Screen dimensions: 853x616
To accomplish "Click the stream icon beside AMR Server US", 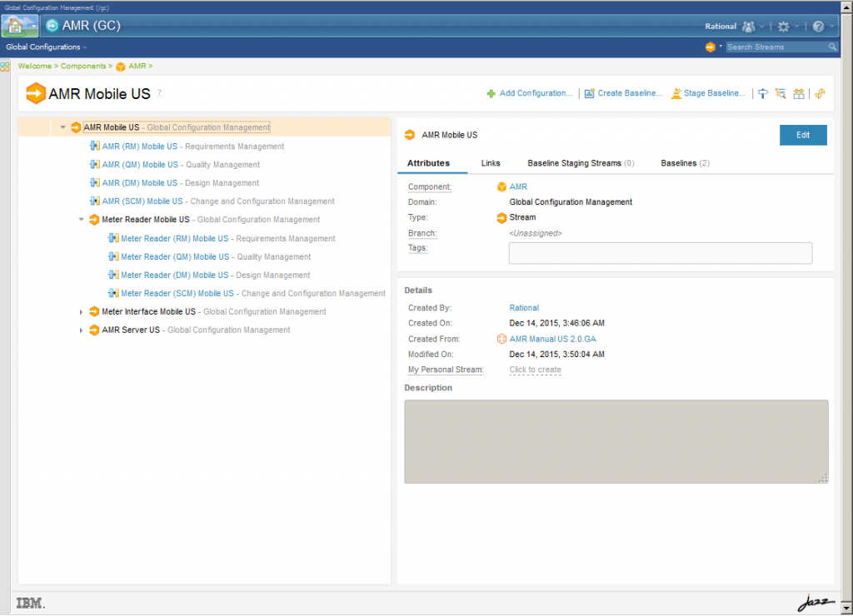I will coord(94,330).
